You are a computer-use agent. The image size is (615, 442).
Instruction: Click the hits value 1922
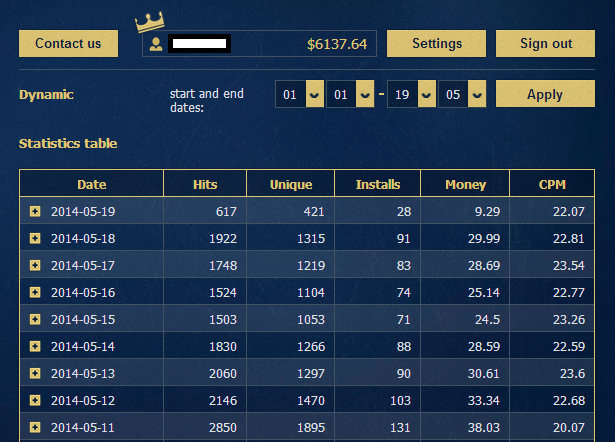coord(223,238)
